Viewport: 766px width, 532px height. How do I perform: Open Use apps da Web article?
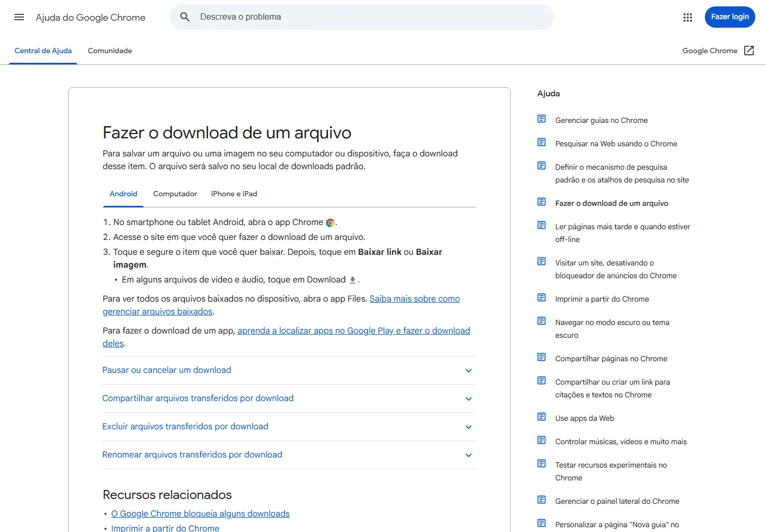tap(585, 418)
